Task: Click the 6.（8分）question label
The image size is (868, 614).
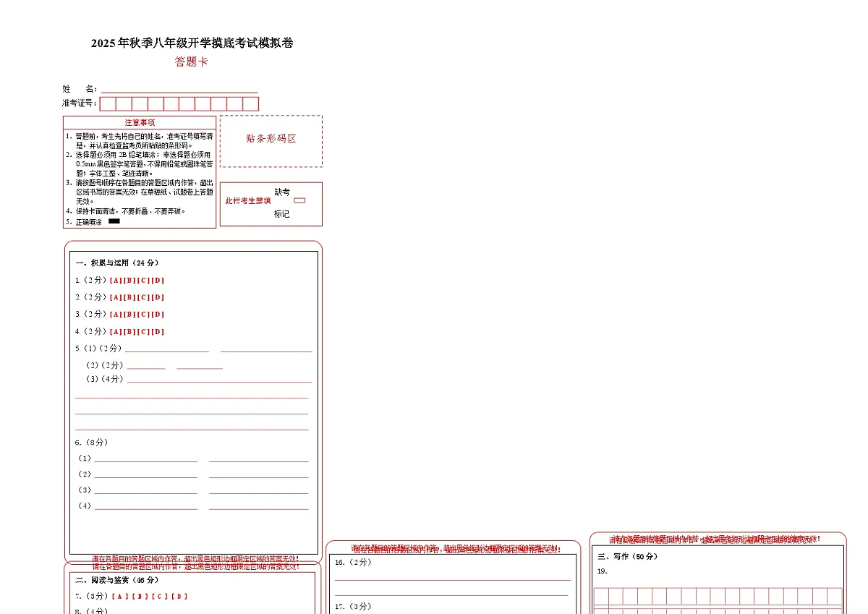Action: coord(91,443)
